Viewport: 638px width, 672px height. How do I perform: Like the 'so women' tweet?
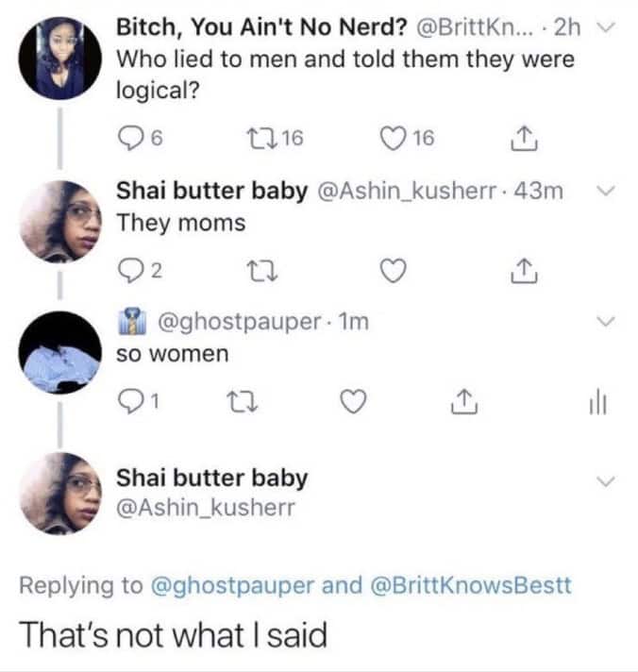[352, 403]
